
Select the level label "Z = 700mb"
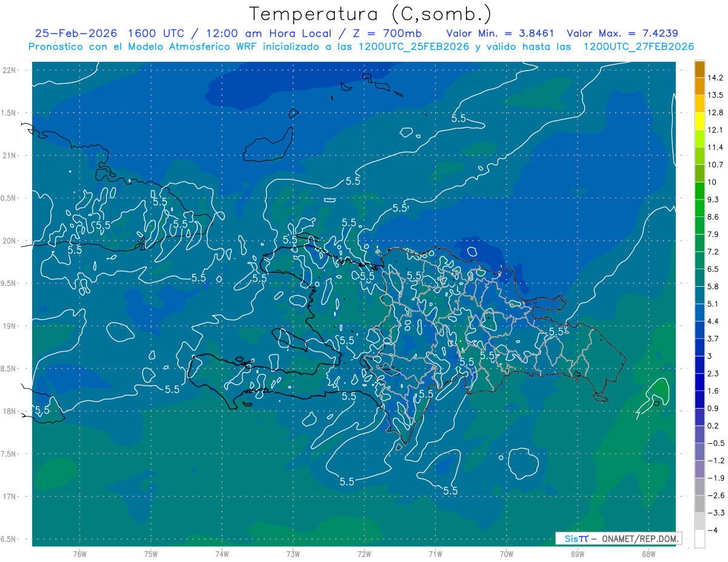(386, 33)
